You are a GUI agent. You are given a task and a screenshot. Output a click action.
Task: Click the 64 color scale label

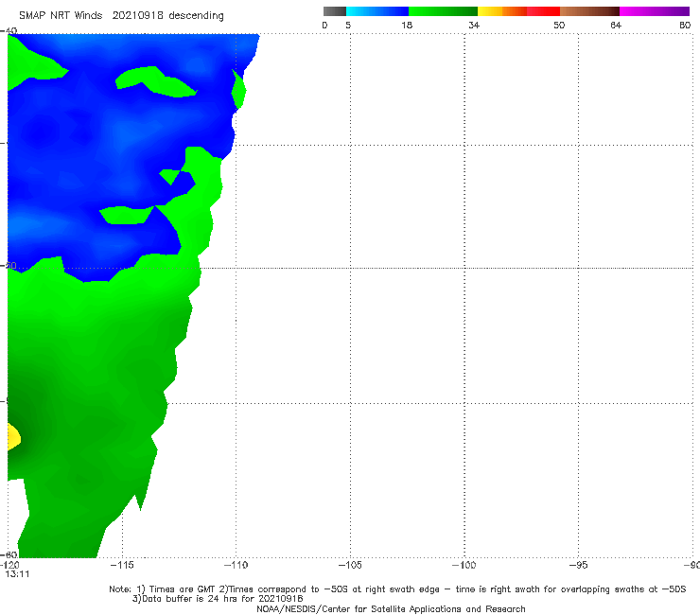click(616, 26)
